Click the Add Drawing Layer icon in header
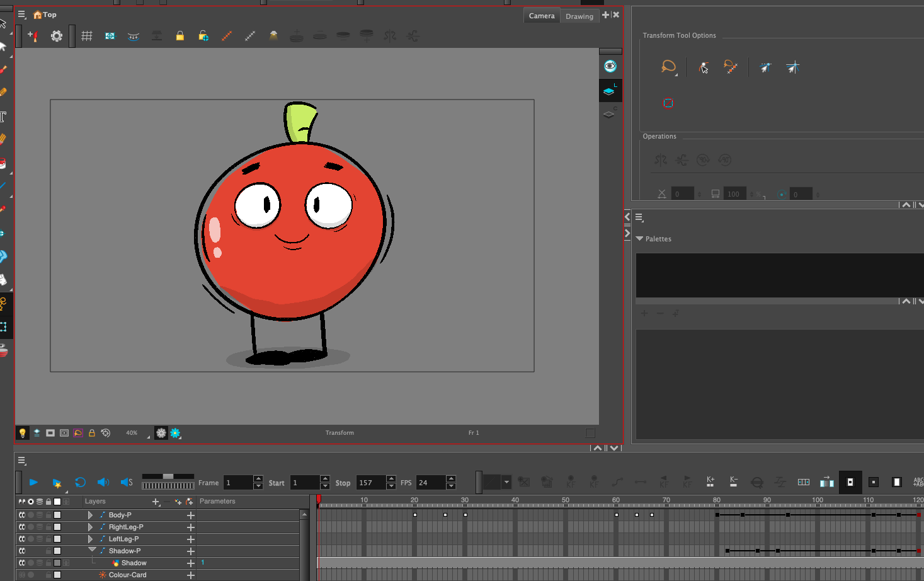 point(178,502)
